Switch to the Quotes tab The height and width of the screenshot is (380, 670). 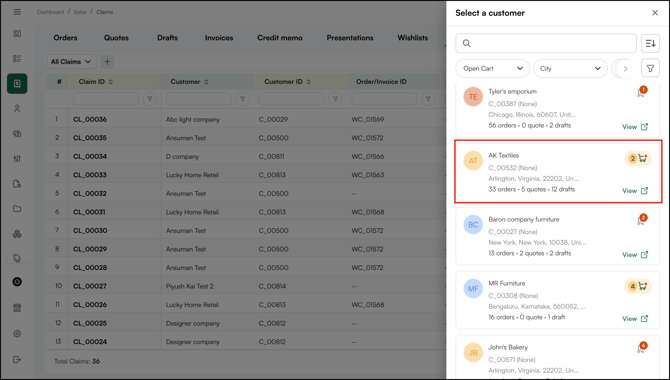pyautogui.click(x=116, y=38)
